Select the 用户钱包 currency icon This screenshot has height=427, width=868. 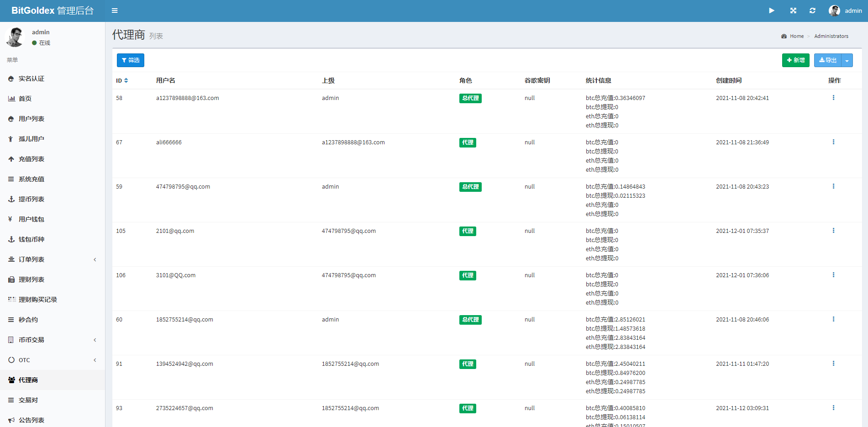coord(11,219)
